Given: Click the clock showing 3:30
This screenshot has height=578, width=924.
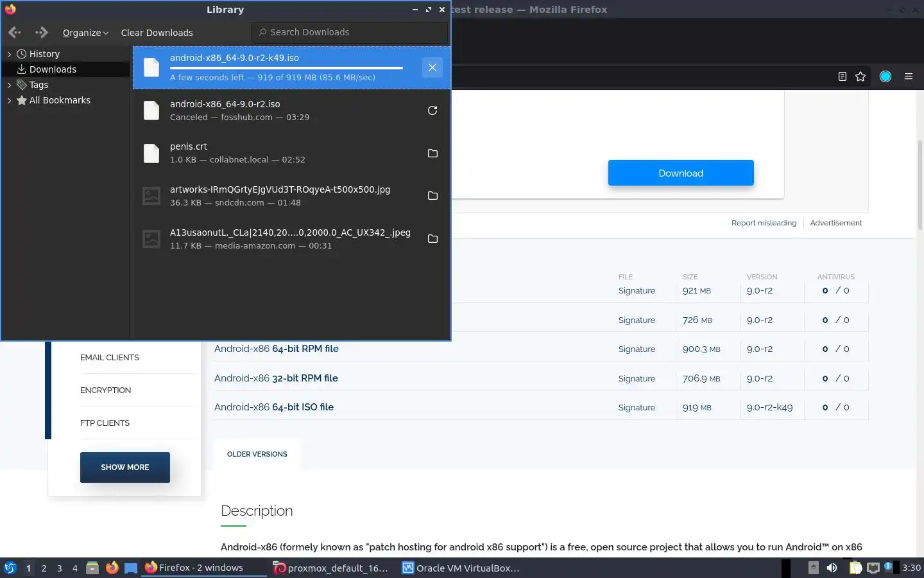Looking at the screenshot, I should (x=911, y=568).
